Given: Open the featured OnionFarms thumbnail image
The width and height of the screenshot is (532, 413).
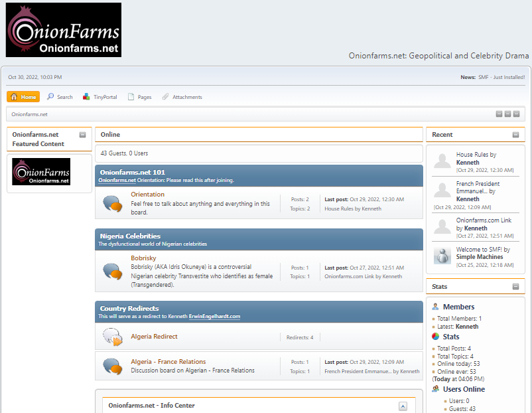Looking at the screenshot, I should tap(41, 171).
